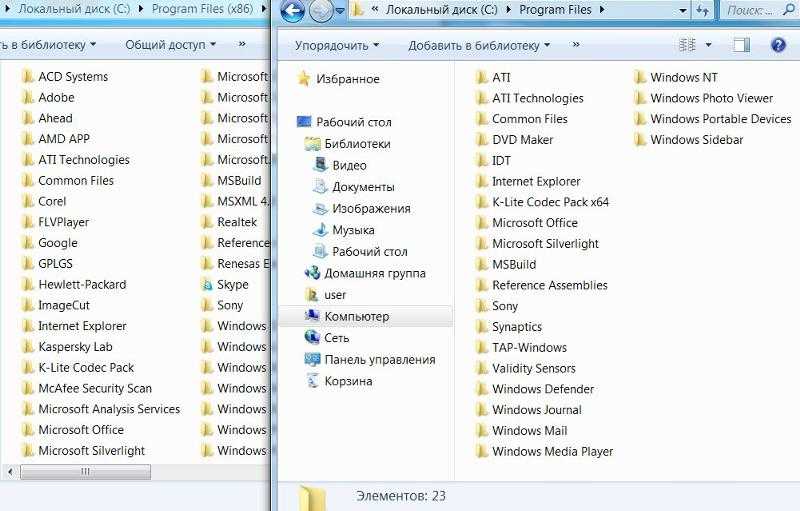
Task: Select the Windows NT folder
Action: 676,78
